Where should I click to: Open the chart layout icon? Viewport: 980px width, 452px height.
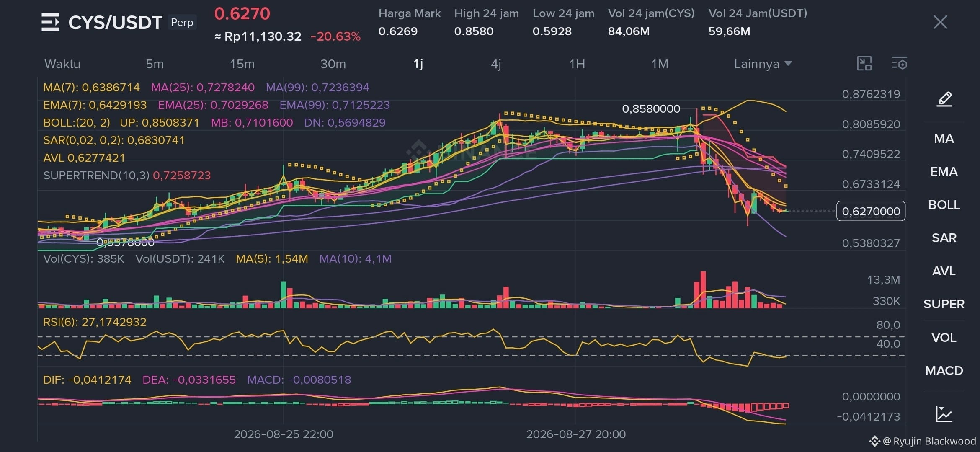click(x=864, y=64)
